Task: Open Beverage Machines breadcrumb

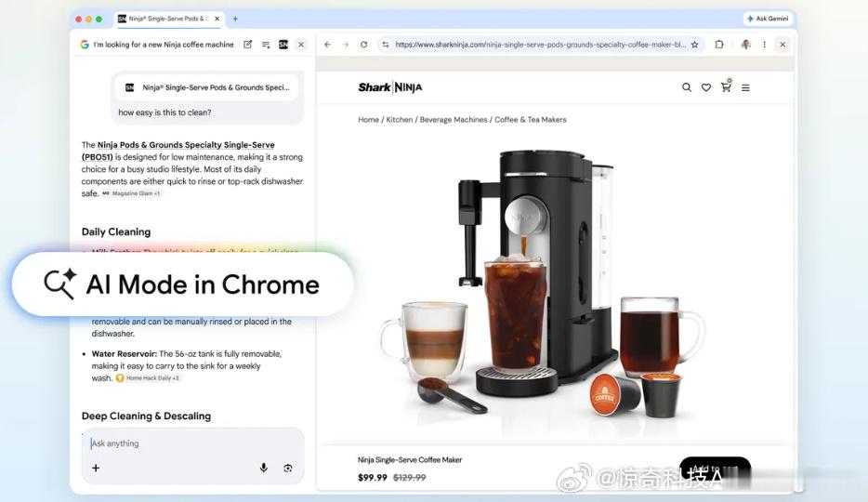Action: click(x=454, y=120)
